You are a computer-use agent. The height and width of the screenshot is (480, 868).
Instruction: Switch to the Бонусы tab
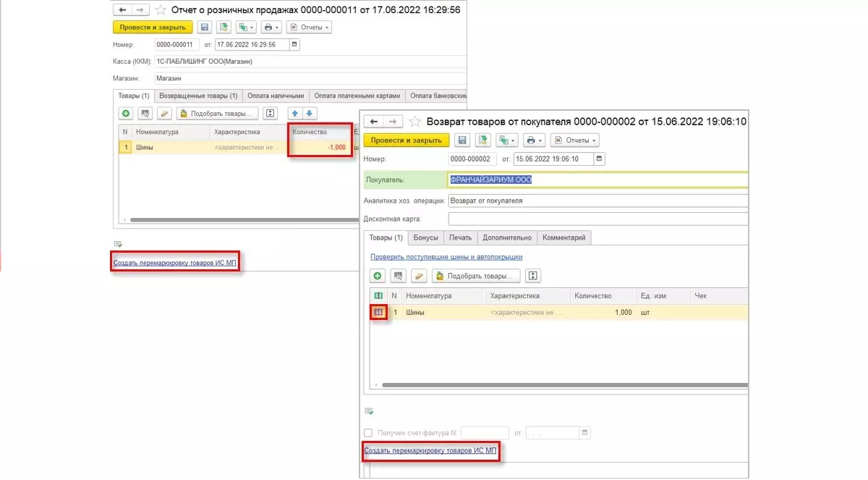click(x=426, y=237)
